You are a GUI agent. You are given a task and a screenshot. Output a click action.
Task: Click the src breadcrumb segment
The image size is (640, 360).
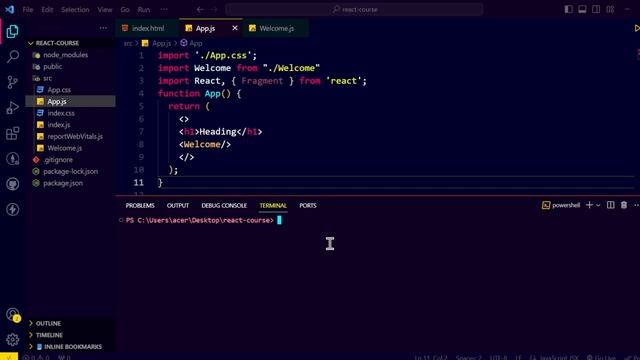(128, 43)
